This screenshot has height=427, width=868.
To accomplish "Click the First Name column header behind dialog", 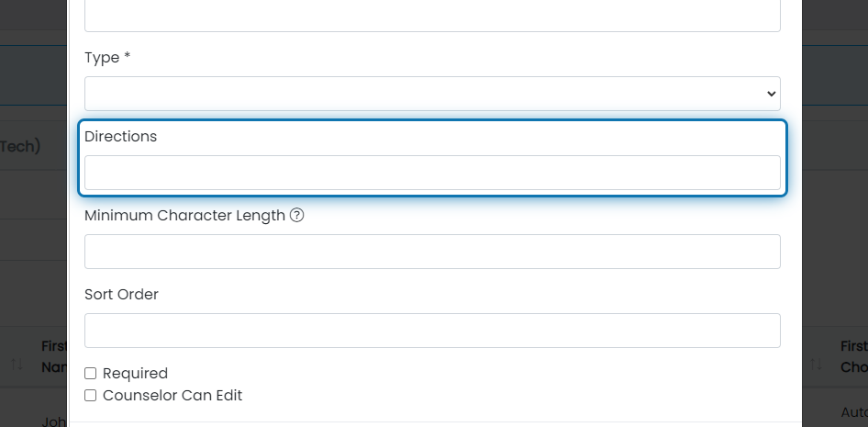I will [x=54, y=356].
